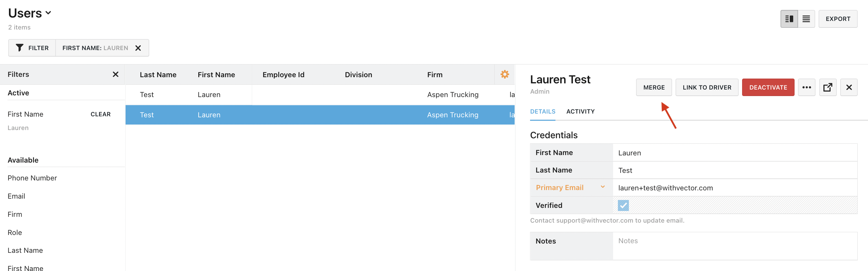Switch to the Activity tab
The height and width of the screenshot is (271, 868).
(x=580, y=111)
